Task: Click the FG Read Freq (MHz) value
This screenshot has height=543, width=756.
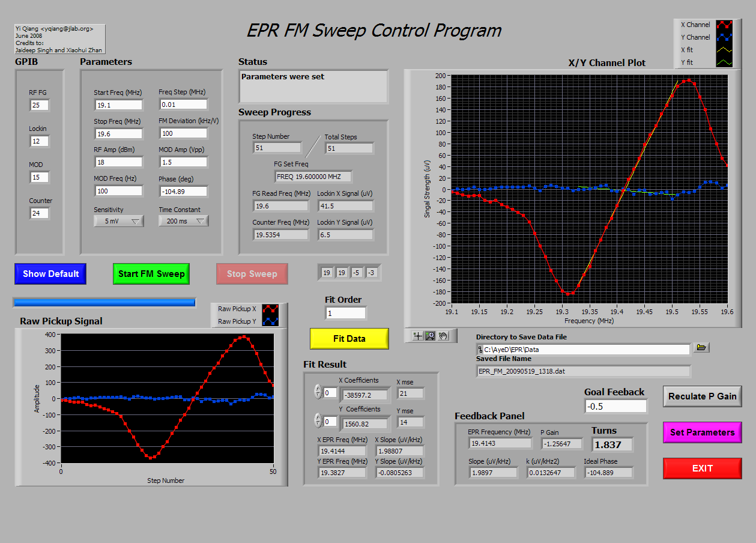Action: pos(281,206)
